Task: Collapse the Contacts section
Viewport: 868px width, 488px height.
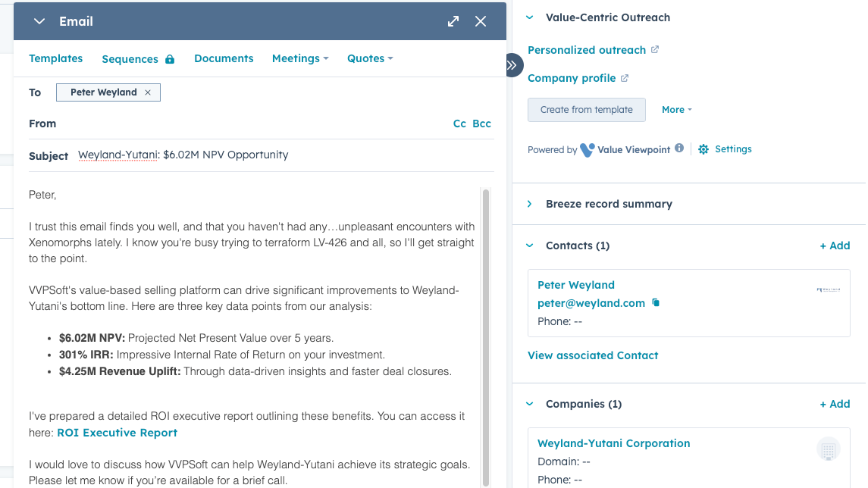Action: pyautogui.click(x=530, y=246)
